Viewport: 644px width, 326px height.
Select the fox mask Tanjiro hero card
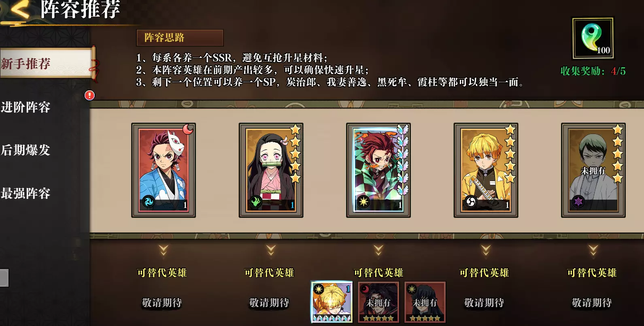[164, 170]
